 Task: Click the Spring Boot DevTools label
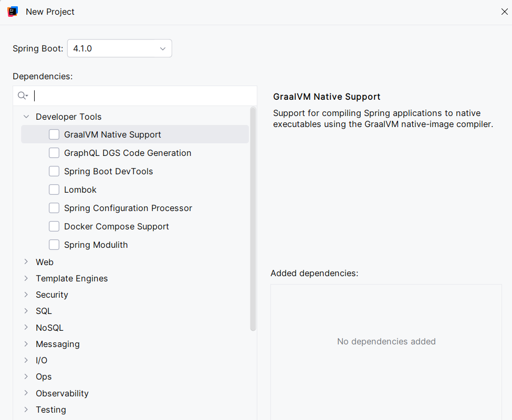click(108, 171)
